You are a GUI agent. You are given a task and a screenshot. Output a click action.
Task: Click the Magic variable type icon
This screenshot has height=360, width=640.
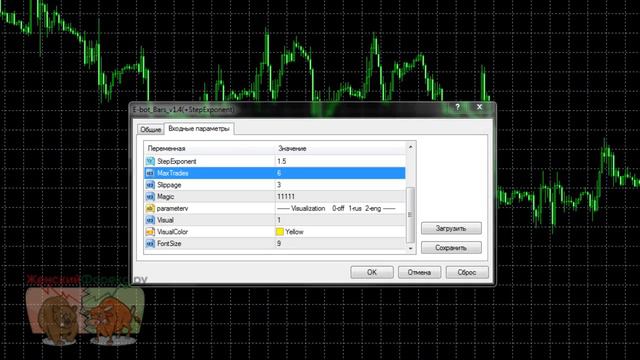(x=150, y=196)
